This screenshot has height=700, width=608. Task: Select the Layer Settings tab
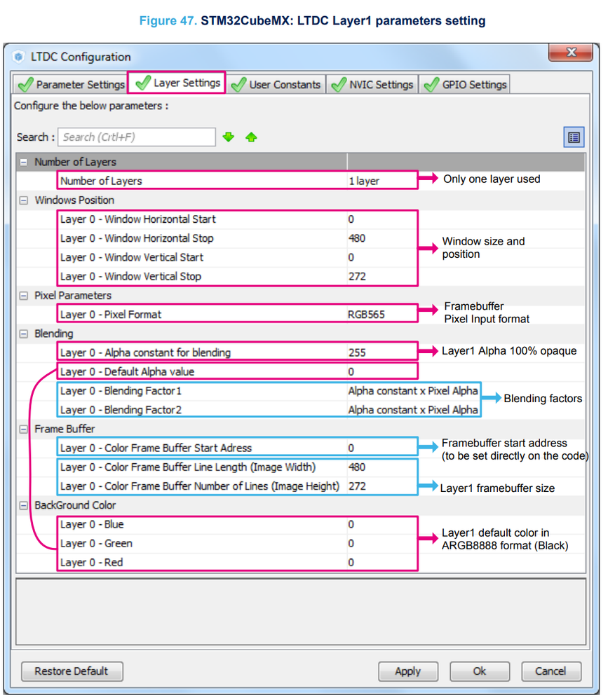[x=177, y=83]
